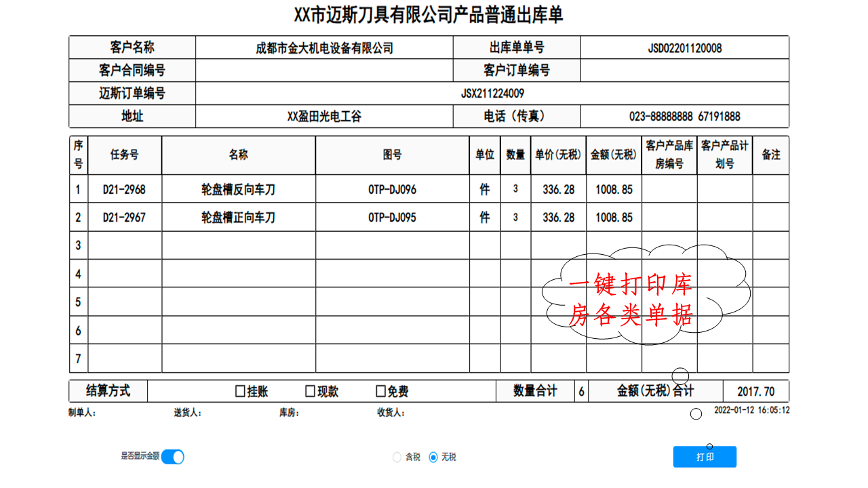
Task: Click total amount 2017.70
Action: pyautogui.click(x=756, y=392)
